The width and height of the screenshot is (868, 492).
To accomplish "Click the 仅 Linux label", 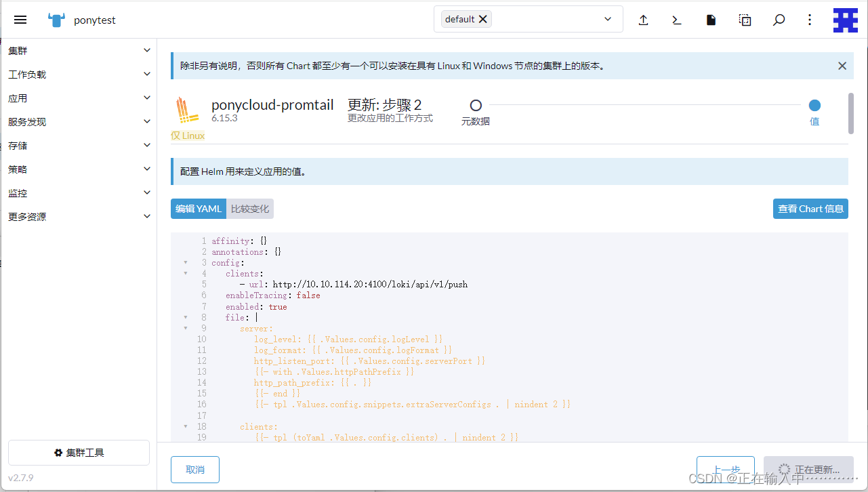I will [188, 136].
